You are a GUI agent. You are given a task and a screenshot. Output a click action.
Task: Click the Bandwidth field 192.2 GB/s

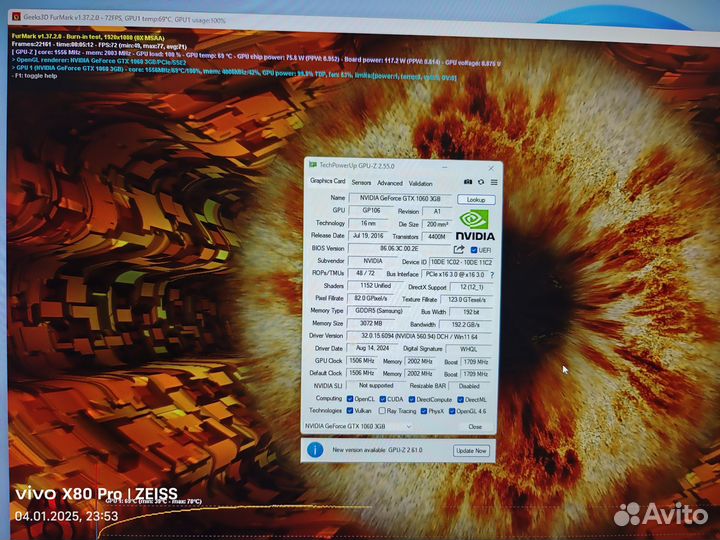(465, 325)
